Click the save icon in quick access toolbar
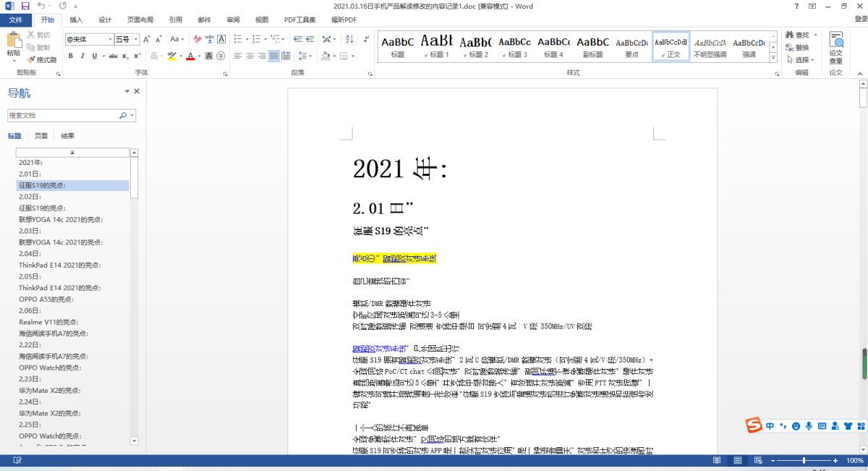 click(25, 6)
